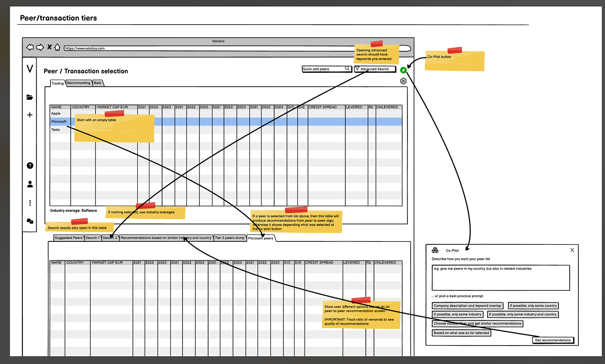Open help via the question mark icon
Image resolution: width=605 pixels, height=364 pixels.
coord(30,166)
